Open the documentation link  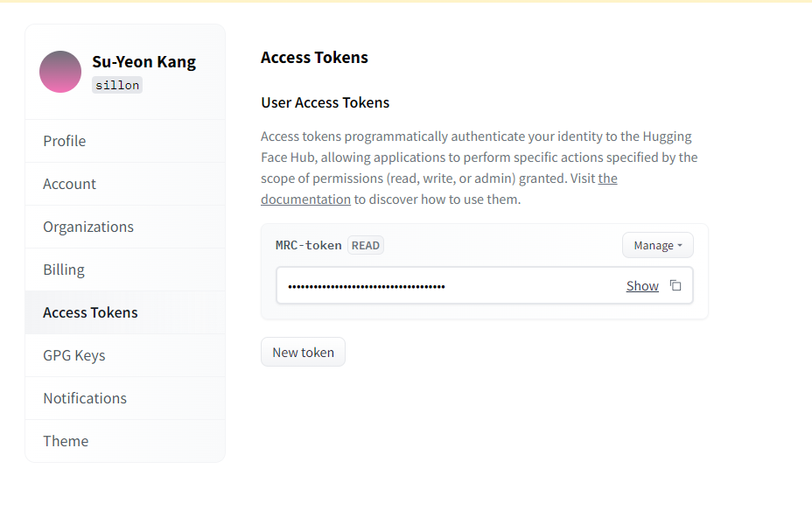pos(305,199)
